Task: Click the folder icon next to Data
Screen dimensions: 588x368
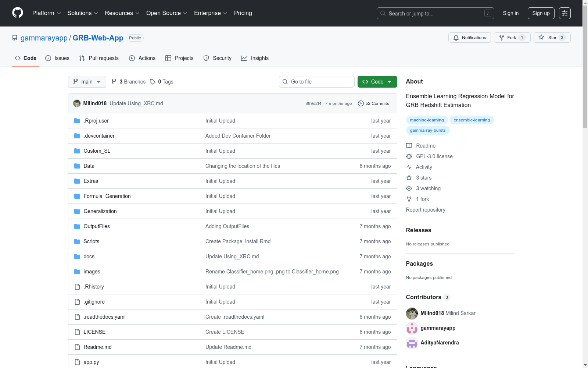Action: (77, 166)
